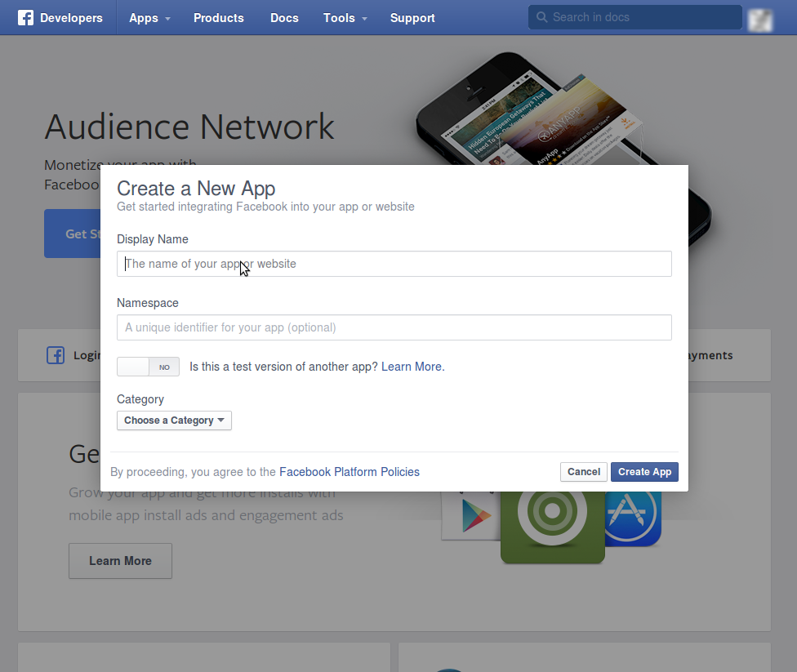Image resolution: width=797 pixels, height=672 pixels.
Task: Click the search magnifier icon
Action: [542, 17]
